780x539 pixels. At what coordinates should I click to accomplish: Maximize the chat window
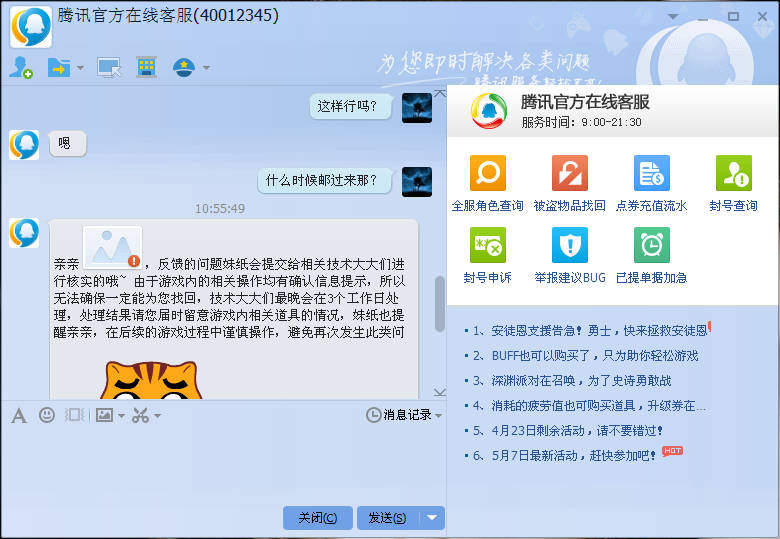(x=733, y=16)
